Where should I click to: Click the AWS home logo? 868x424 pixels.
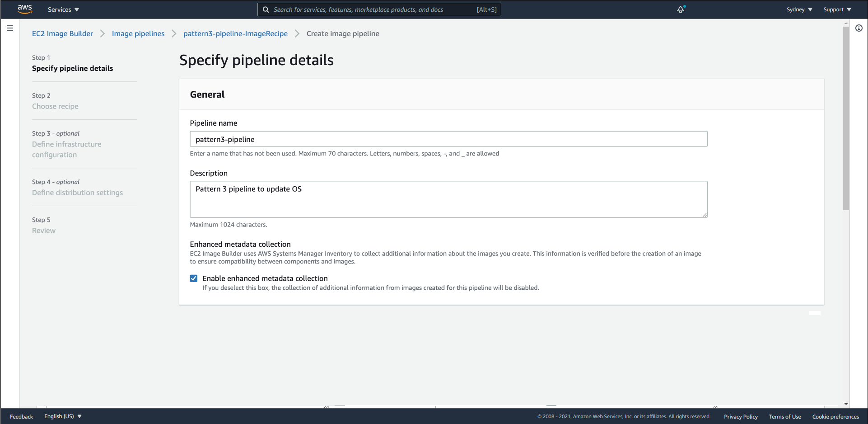tap(25, 9)
